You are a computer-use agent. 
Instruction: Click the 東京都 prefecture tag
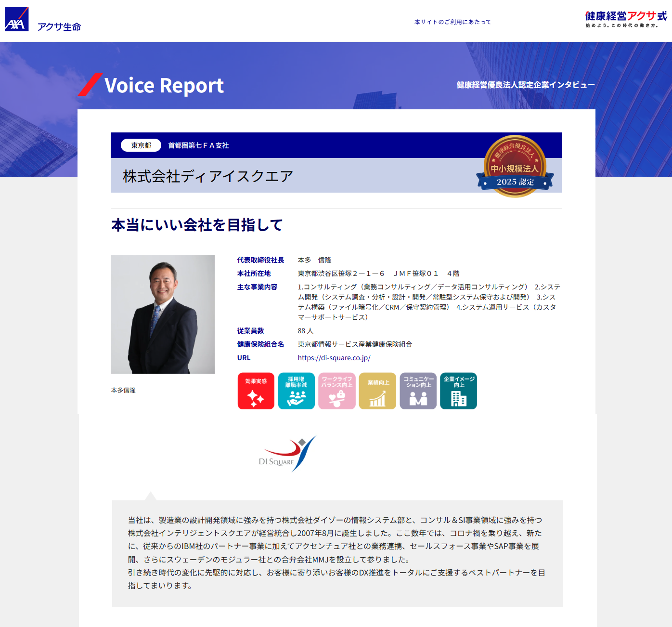click(141, 145)
